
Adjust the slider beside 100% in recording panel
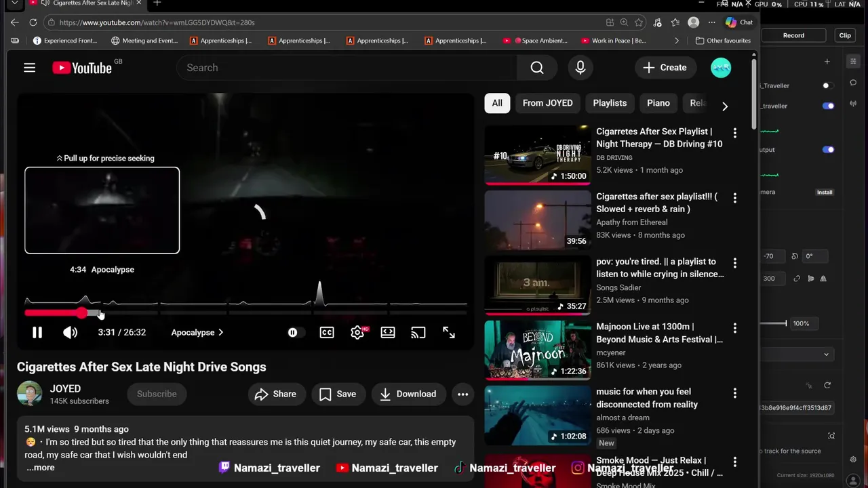774,323
